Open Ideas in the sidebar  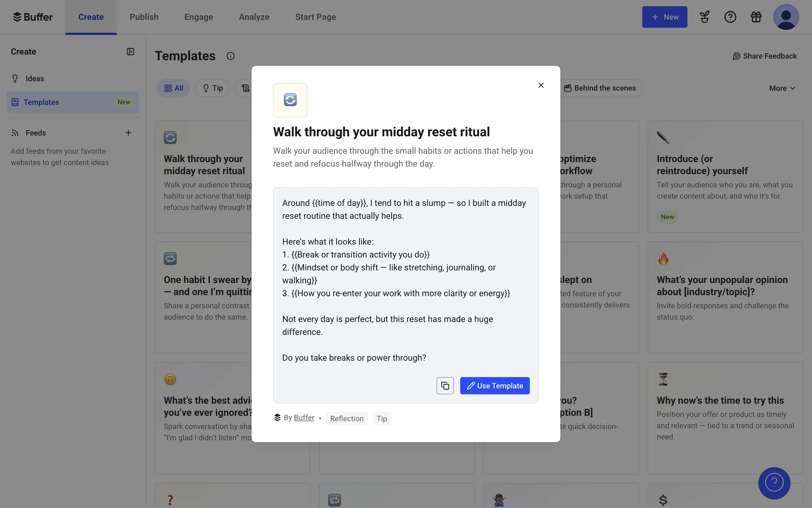[35, 79]
